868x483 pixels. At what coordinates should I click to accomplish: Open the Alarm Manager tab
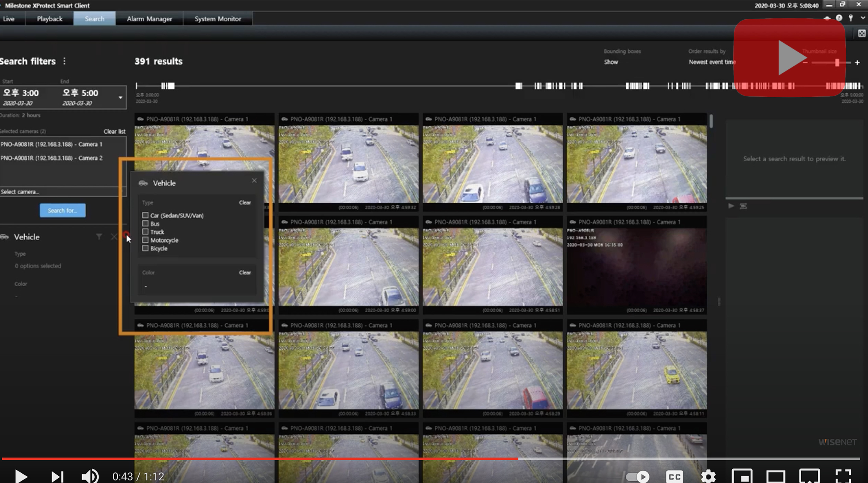(x=149, y=19)
